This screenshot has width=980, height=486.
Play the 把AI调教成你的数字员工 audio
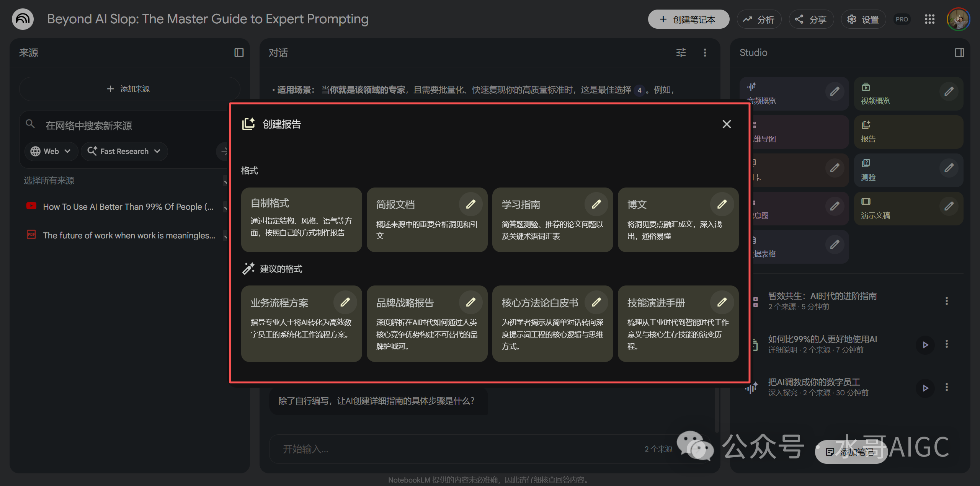click(925, 388)
